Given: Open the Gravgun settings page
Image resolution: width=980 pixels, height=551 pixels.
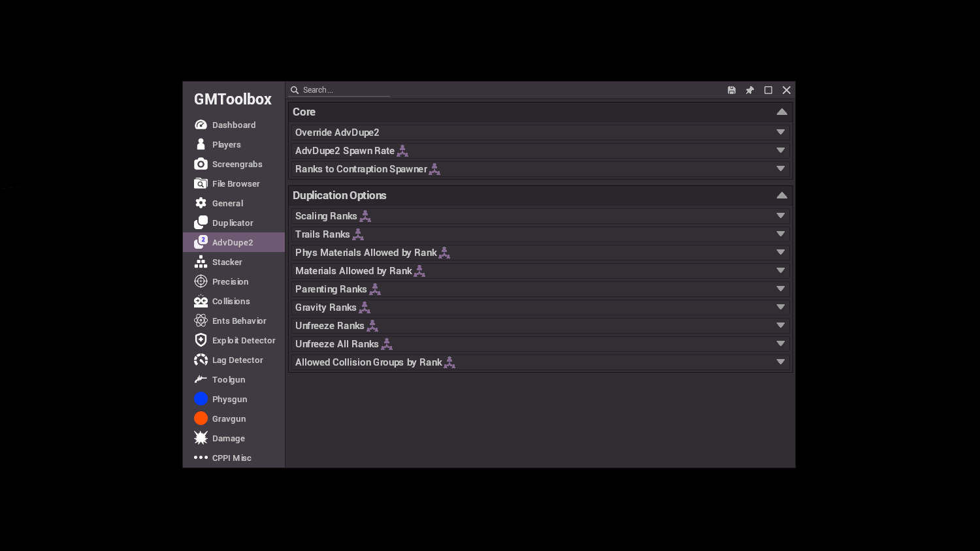Looking at the screenshot, I should tap(234, 418).
